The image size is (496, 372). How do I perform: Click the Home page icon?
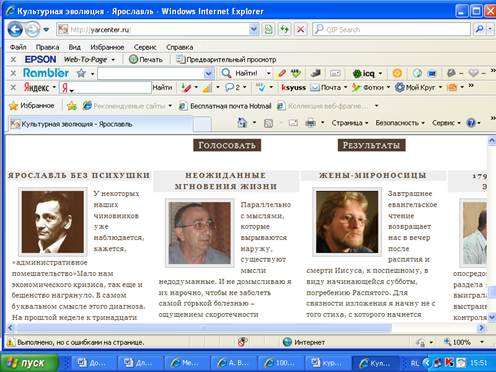click(242, 123)
